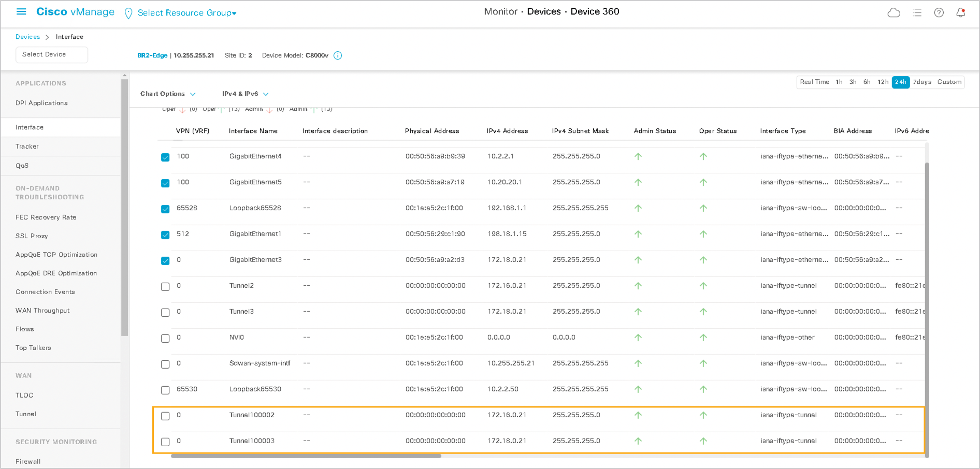Click the sidebar vertical scrollbar
Image resolution: width=980 pixels, height=469 pixels.
124,207
